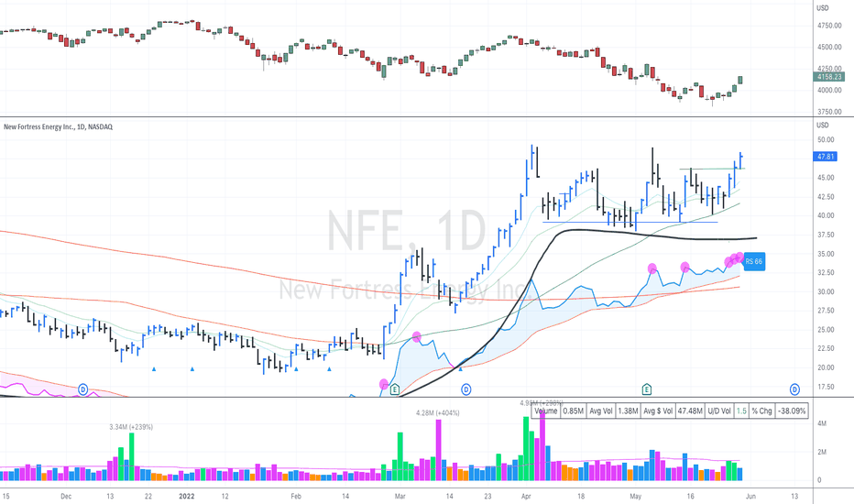The width and height of the screenshot is (854, 504).
Task: Click the 3.34M (+239%) volume label
Action: tap(131, 427)
